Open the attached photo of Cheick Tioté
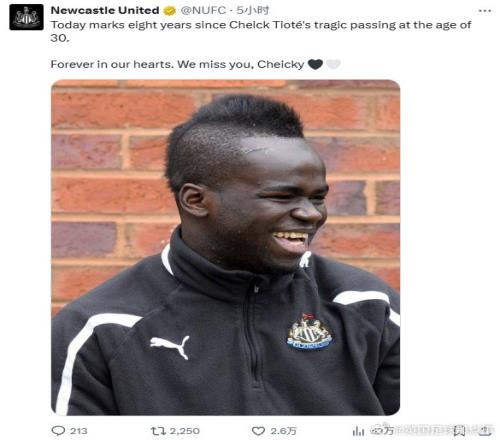Viewport: 500px width, 440px height. [226, 247]
